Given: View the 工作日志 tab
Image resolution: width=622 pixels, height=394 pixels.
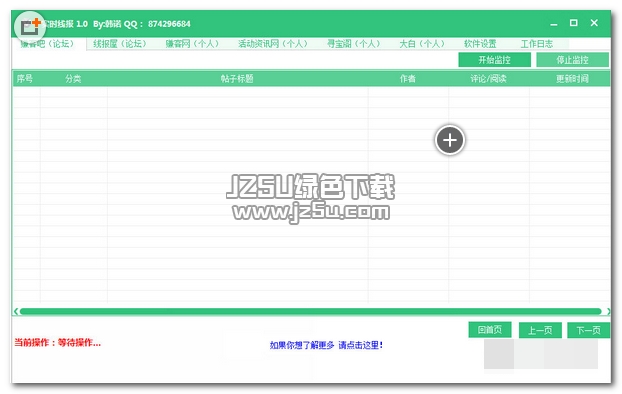Looking at the screenshot, I should [x=537, y=44].
